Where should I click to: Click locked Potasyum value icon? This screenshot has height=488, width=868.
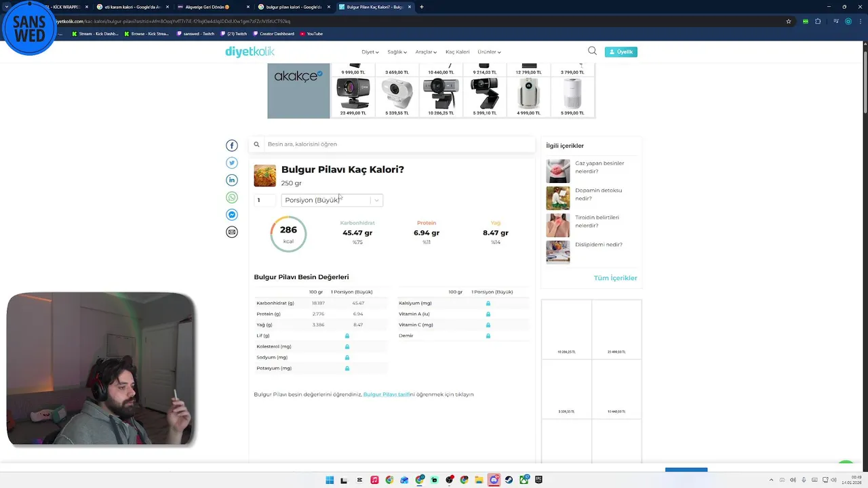pyautogui.click(x=347, y=368)
